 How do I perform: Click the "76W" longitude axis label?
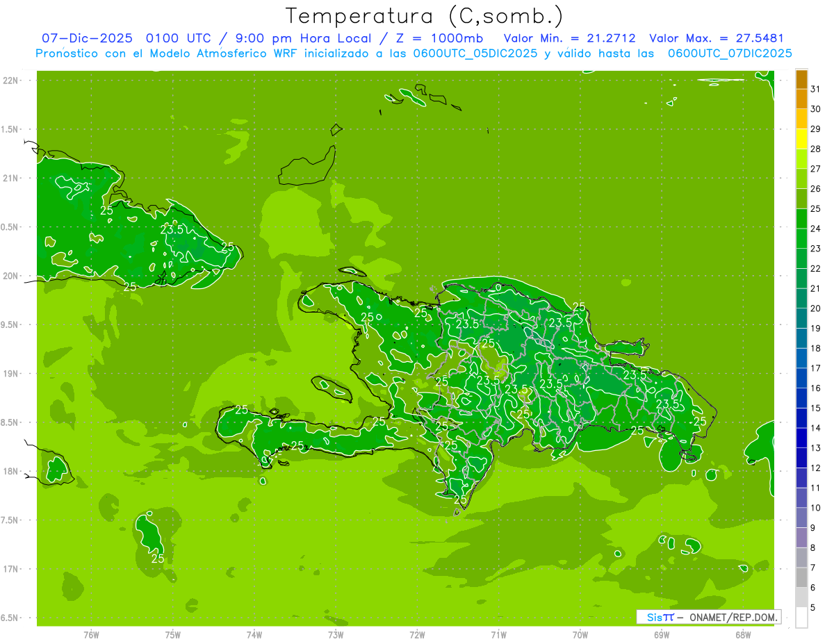pos(91,634)
